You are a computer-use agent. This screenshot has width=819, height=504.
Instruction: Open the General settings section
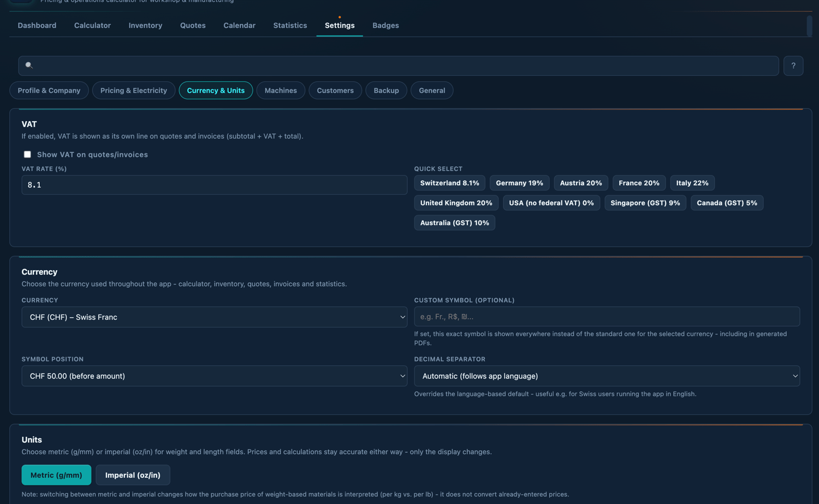pos(432,91)
